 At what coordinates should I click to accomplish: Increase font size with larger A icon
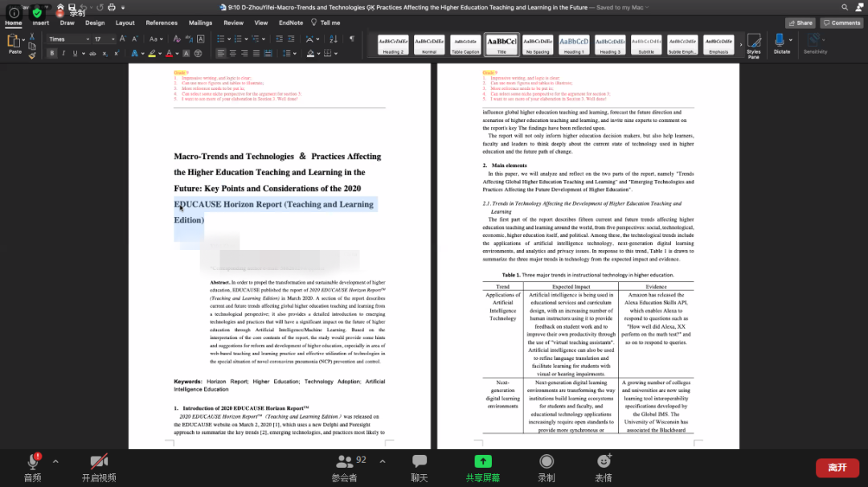tap(122, 39)
